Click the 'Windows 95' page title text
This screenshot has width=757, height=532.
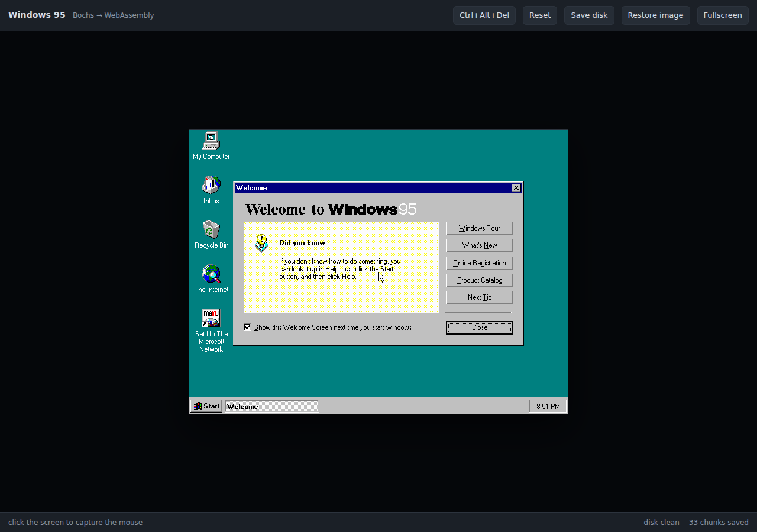pyautogui.click(x=37, y=15)
